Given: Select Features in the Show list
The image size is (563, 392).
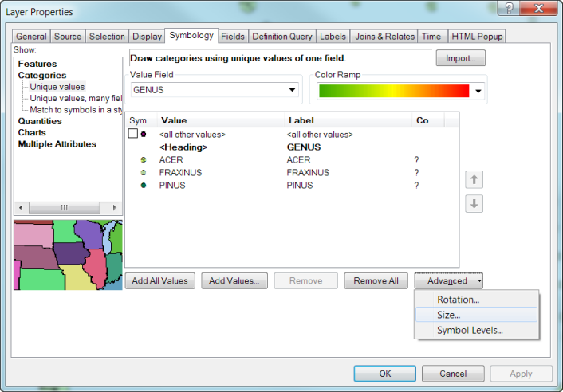Looking at the screenshot, I should [x=37, y=64].
